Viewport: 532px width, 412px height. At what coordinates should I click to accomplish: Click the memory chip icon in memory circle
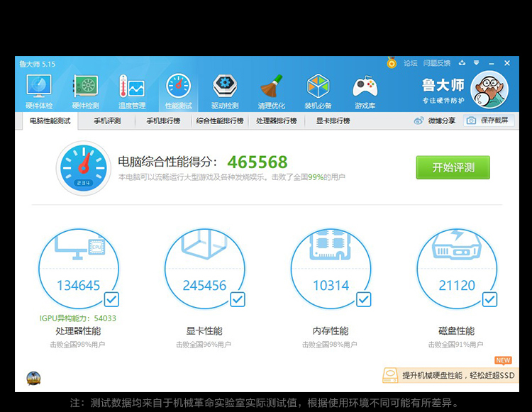(331, 245)
